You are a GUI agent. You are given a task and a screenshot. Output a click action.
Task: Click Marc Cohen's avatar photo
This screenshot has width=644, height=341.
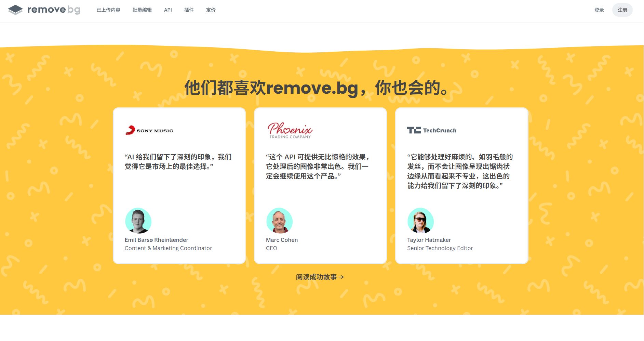point(279,221)
